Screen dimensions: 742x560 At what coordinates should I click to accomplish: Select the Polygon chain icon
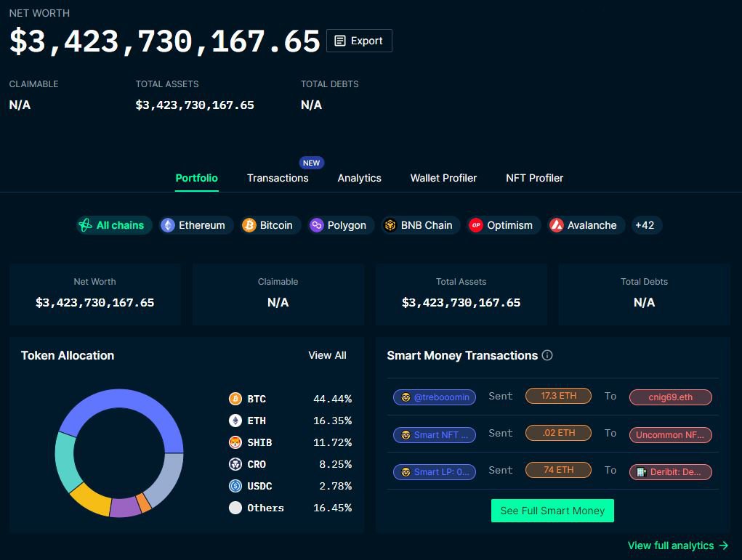(x=316, y=225)
